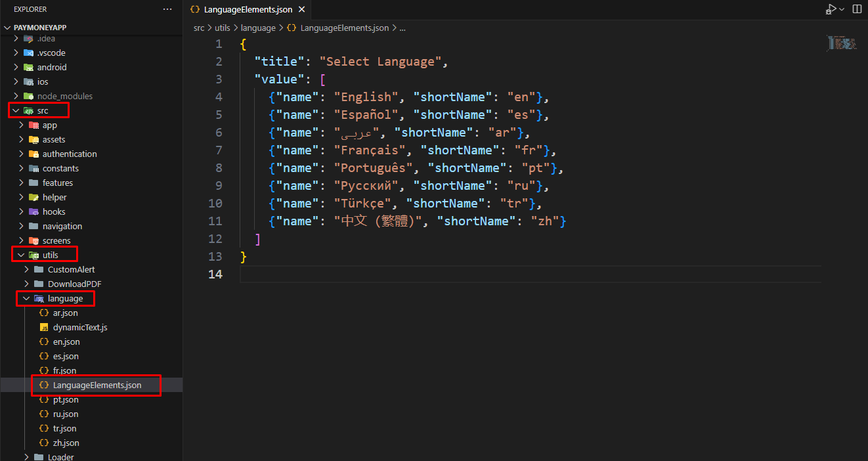Click the Run and Debug play icon
The height and width of the screenshot is (461, 868).
tap(831, 9)
